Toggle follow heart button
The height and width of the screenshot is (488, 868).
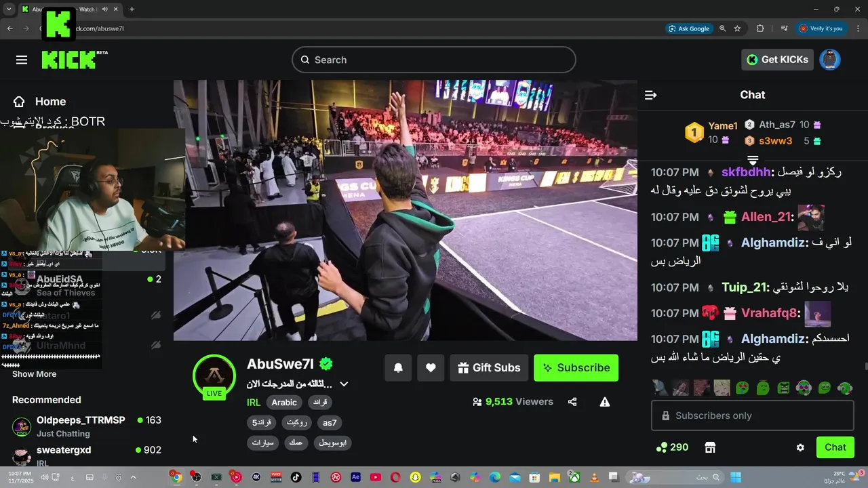[x=431, y=367]
